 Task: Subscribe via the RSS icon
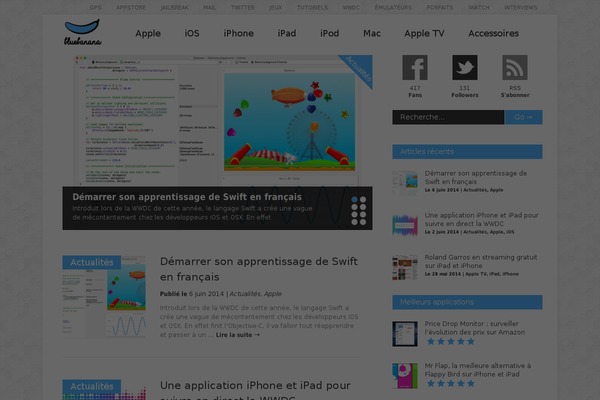(x=515, y=67)
